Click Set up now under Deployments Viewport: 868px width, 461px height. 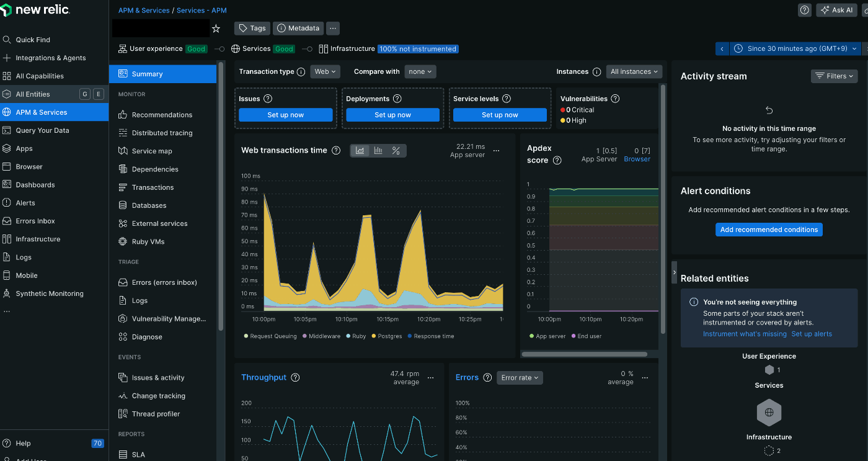pyautogui.click(x=393, y=115)
